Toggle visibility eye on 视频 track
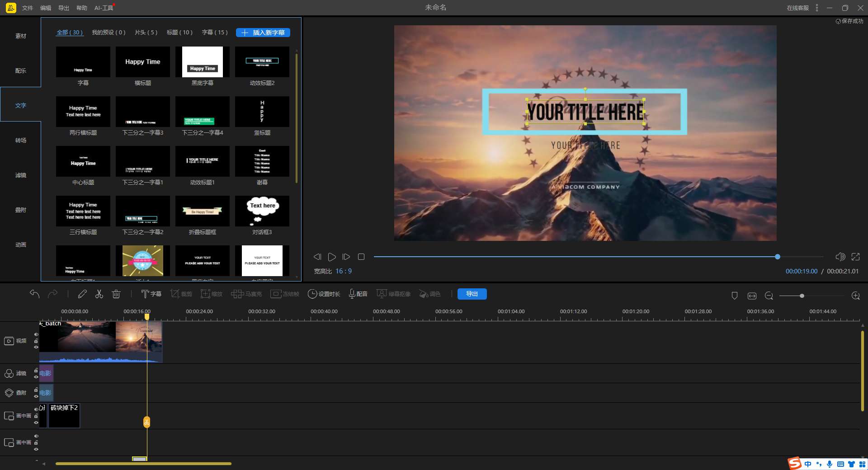This screenshot has width=868, height=470. (x=36, y=347)
